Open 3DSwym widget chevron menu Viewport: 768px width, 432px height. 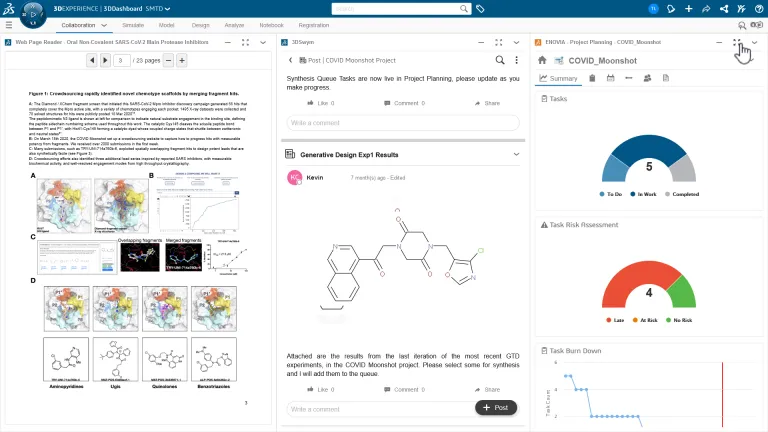516,43
